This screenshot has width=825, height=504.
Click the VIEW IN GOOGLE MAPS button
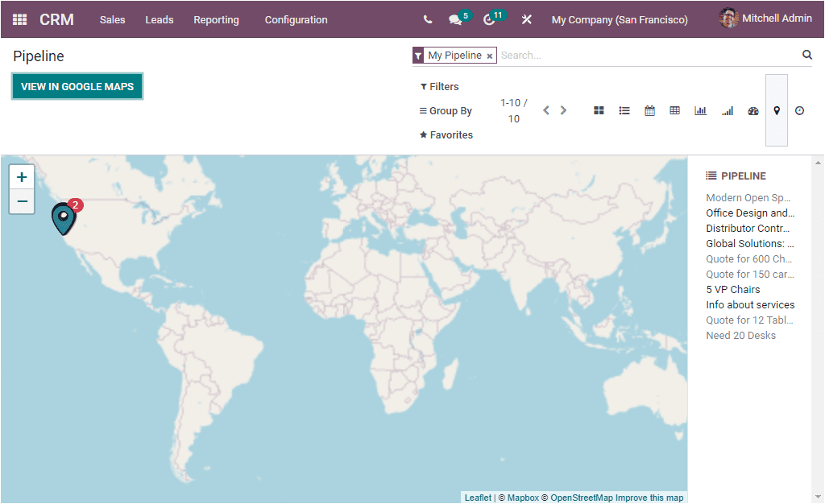(x=77, y=85)
